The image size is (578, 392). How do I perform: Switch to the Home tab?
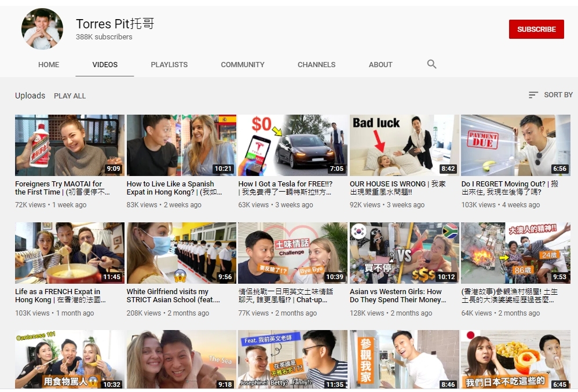click(49, 65)
